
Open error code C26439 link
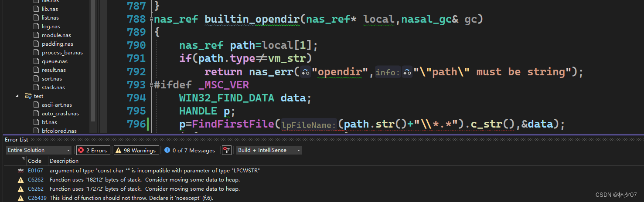pyautogui.click(x=37, y=198)
